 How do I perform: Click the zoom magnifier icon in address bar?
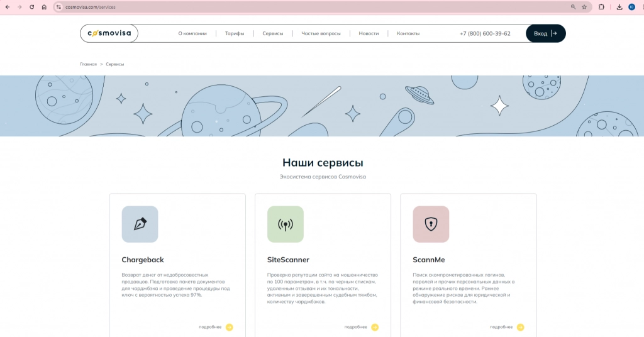tap(573, 7)
